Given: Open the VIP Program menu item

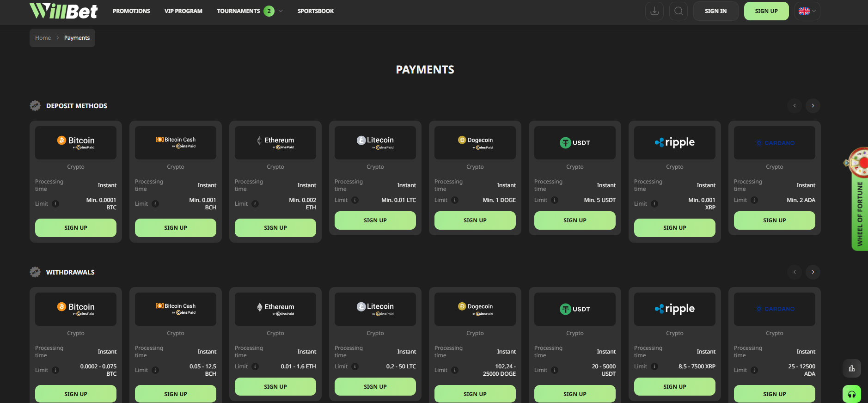Looking at the screenshot, I should pyautogui.click(x=183, y=11).
